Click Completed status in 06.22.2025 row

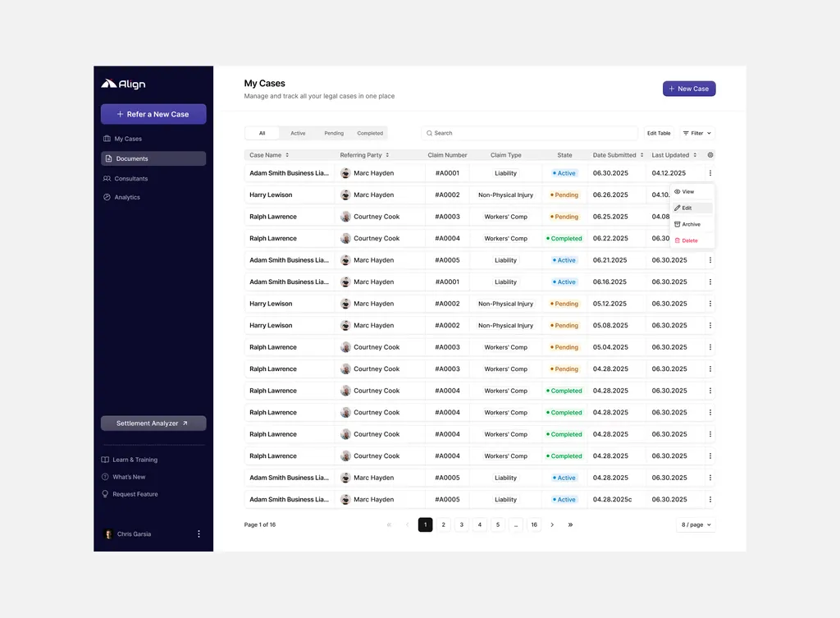(x=564, y=239)
